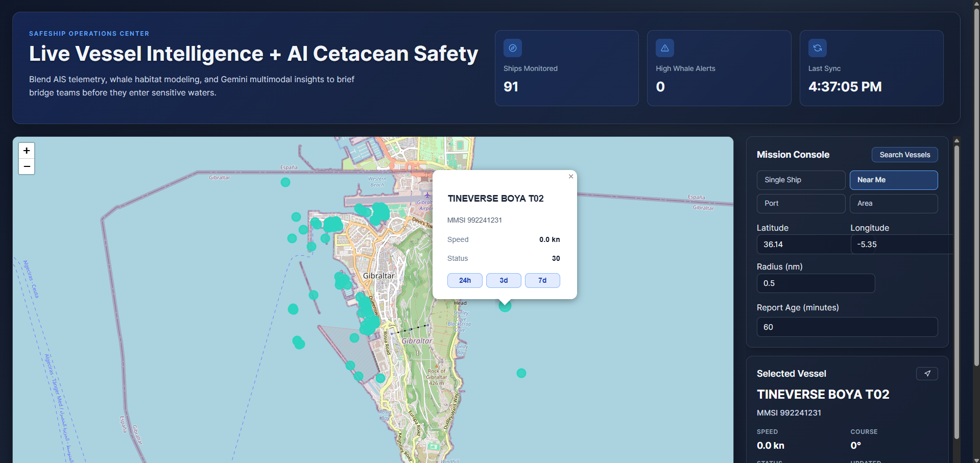Image resolution: width=980 pixels, height=463 pixels.
Task: Show 7d track history in popup
Action: click(x=542, y=280)
